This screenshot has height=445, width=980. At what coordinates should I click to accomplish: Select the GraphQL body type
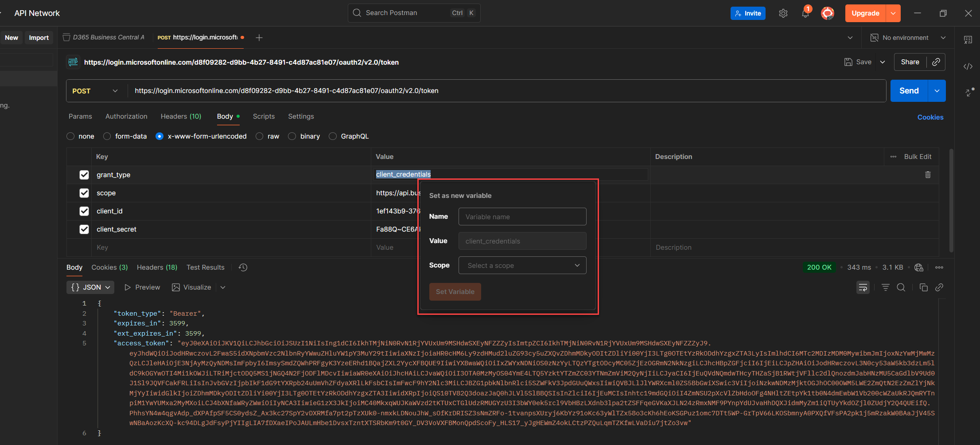coord(333,136)
